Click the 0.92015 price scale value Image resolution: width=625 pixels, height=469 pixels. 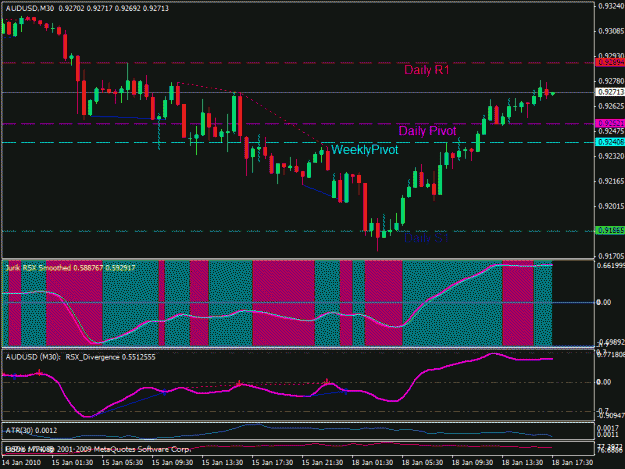[x=611, y=206]
